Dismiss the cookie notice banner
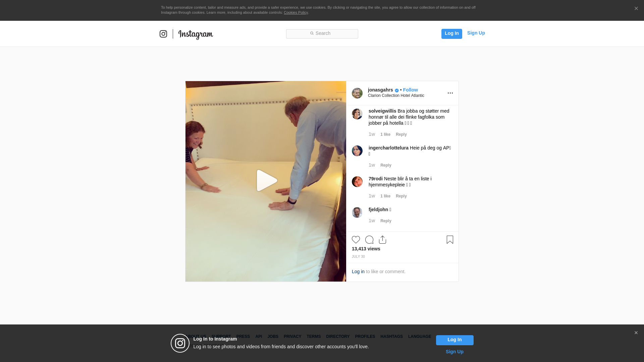 pyautogui.click(x=636, y=9)
